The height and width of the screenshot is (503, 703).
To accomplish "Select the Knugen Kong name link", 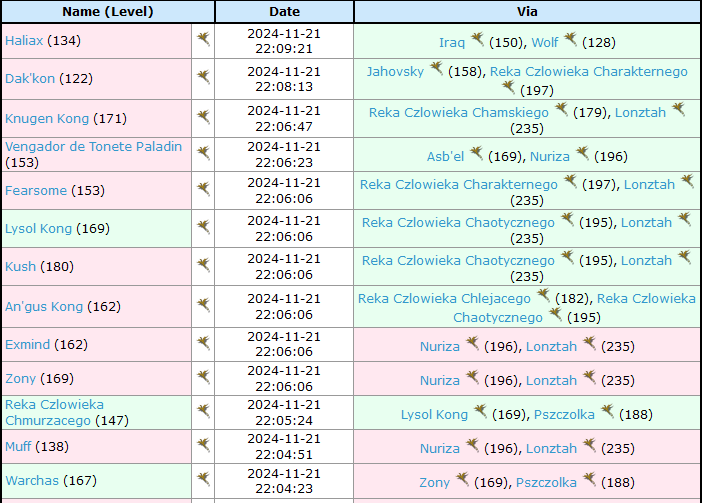I will [x=47, y=119].
